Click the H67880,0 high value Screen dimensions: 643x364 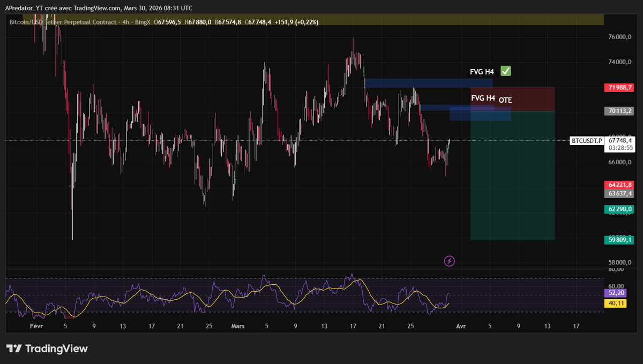coord(198,22)
